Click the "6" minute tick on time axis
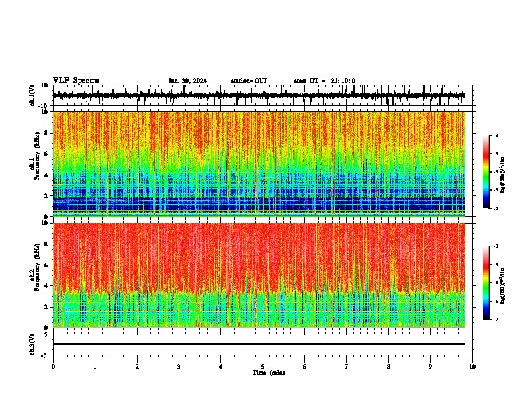The height and width of the screenshot is (411, 532). pyautogui.click(x=305, y=367)
